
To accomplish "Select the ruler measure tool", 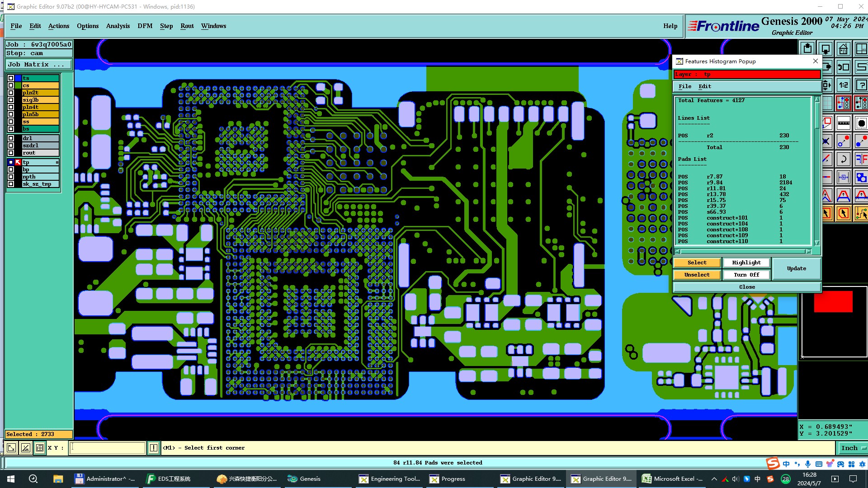I will tap(843, 122).
